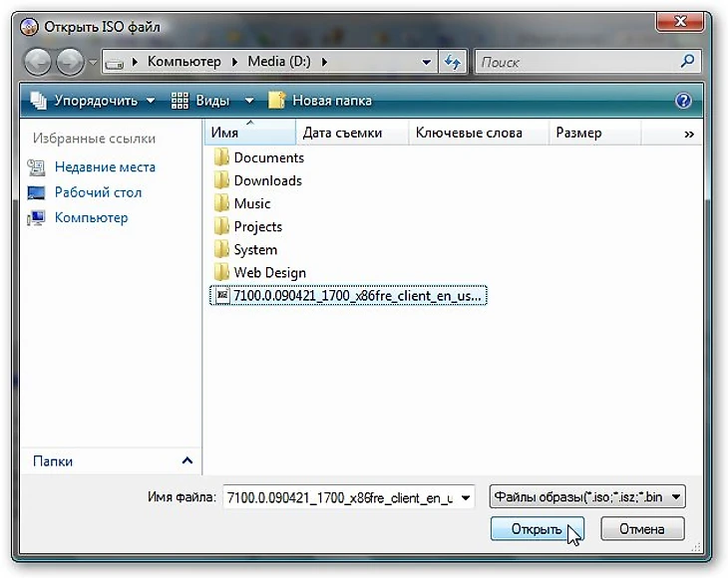Go to Рабочий стол link
Viewport: 728px width, 578px height.
point(98,192)
